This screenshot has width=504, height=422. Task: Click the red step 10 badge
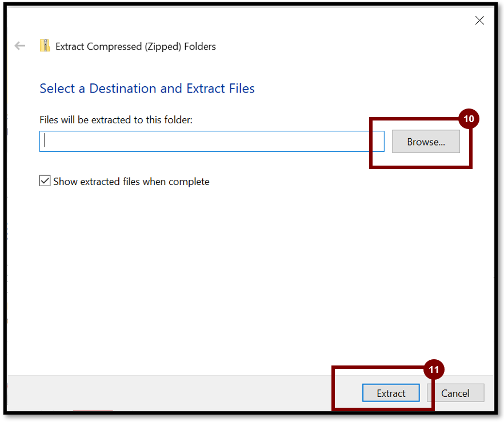pos(469,119)
